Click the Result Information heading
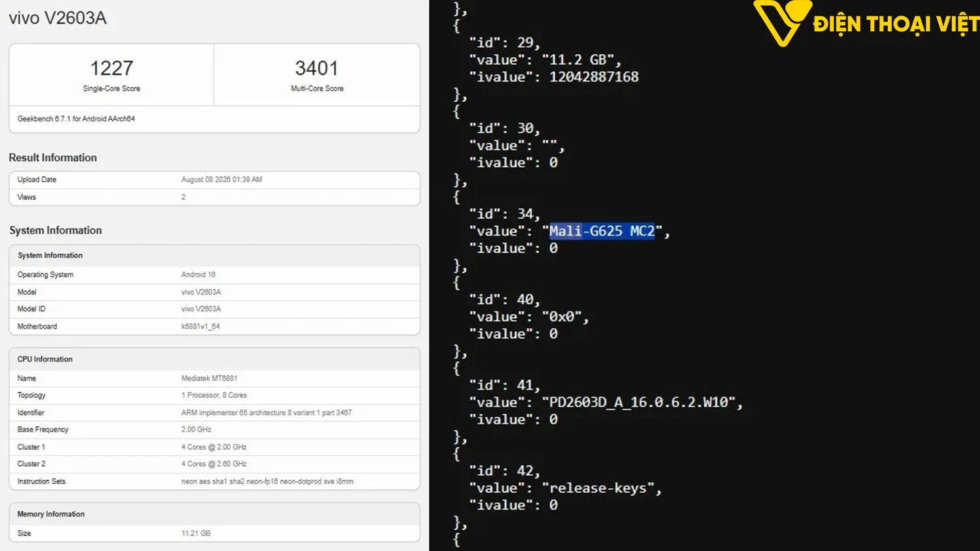980x551 pixels. [53, 157]
